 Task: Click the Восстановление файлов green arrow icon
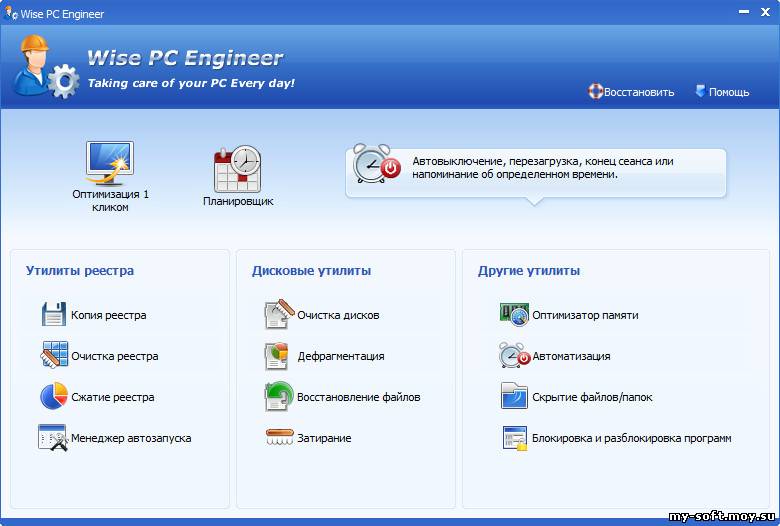pos(279,396)
